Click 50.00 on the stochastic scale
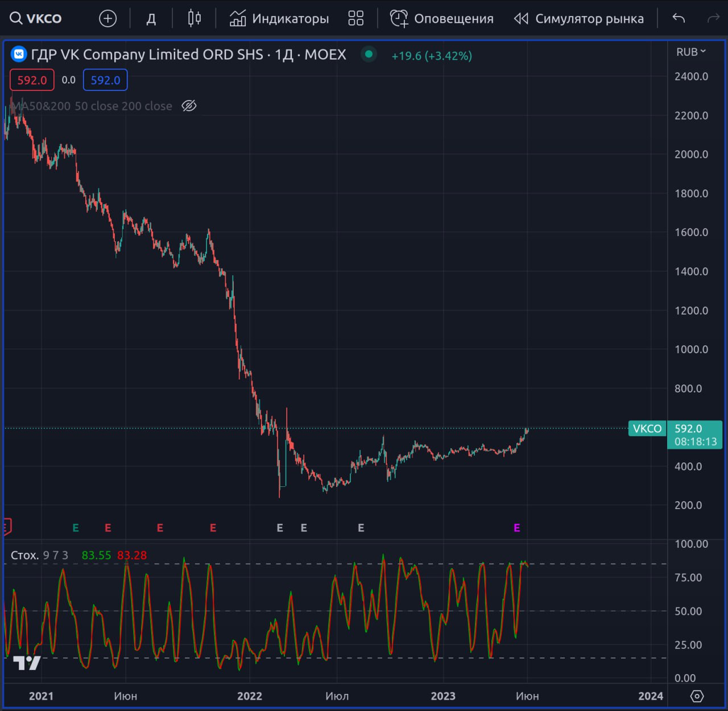 [688, 611]
